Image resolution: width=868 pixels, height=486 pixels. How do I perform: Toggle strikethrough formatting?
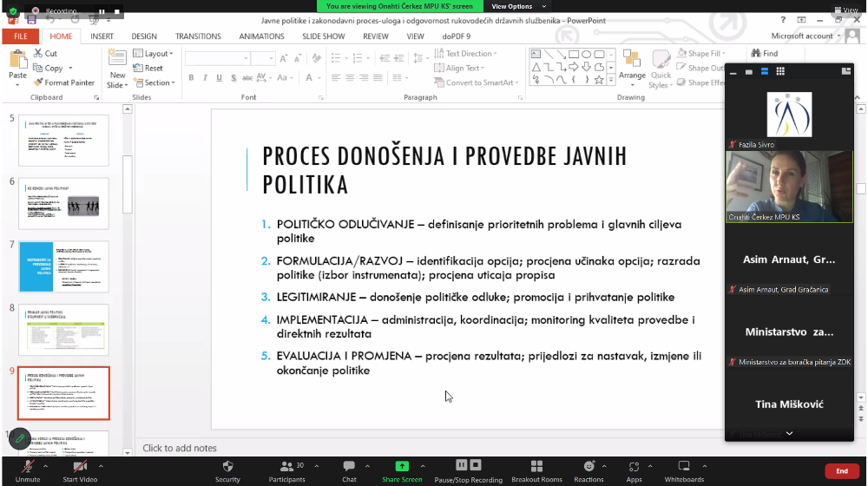click(x=247, y=77)
